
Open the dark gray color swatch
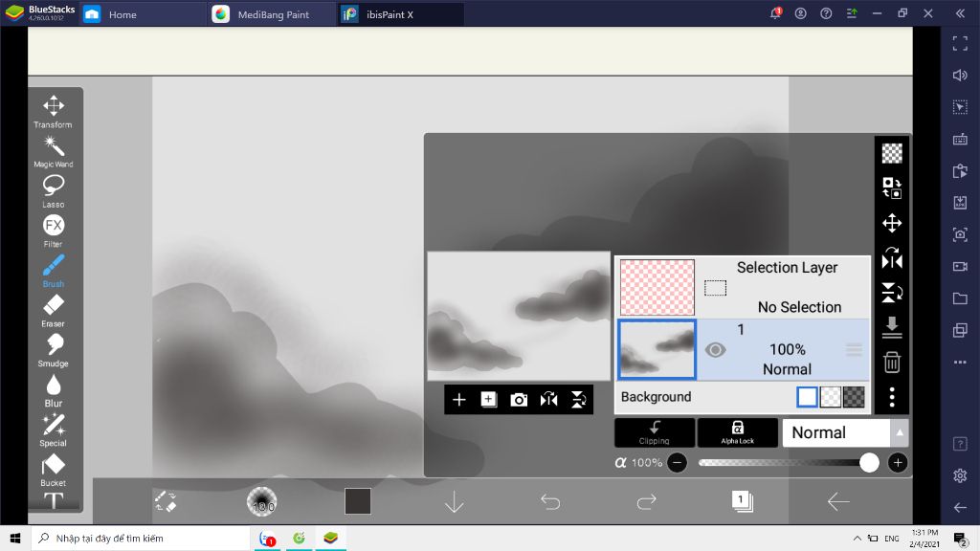click(x=358, y=501)
